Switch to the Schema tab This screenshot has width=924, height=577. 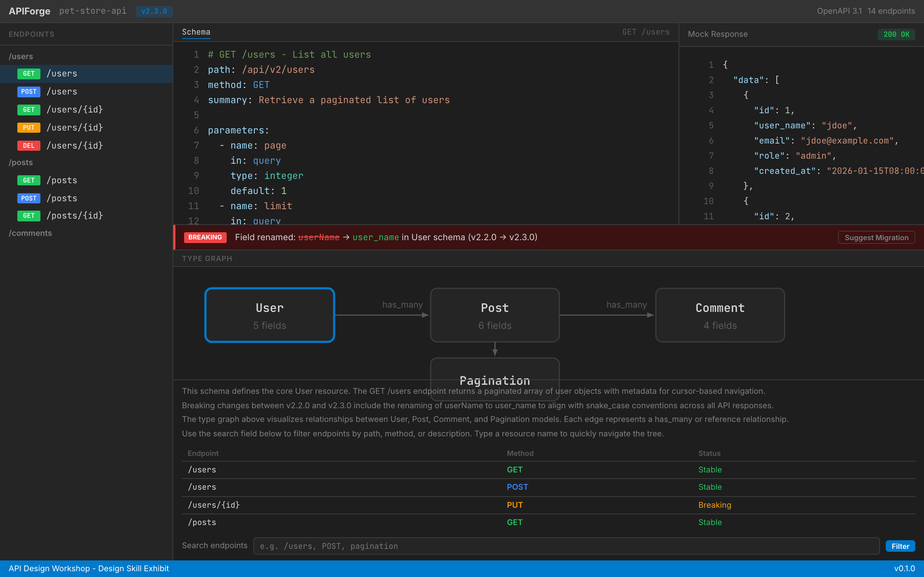pyautogui.click(x=196, y=32)
